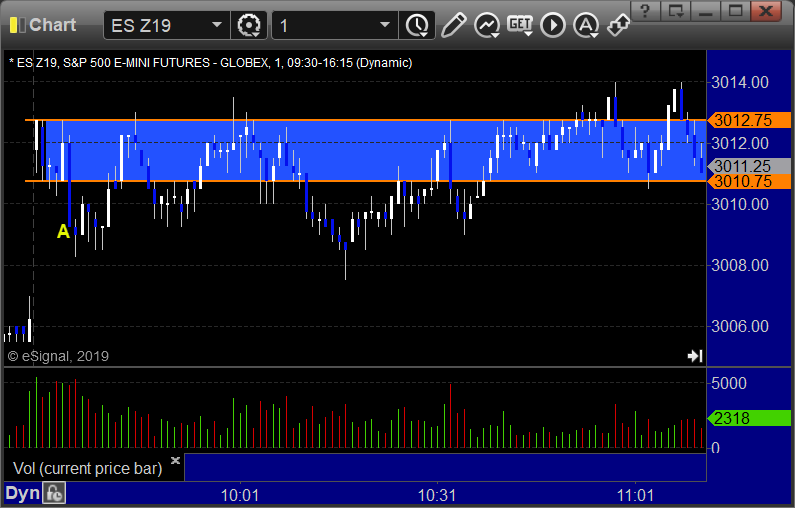Click the ES Z19 symbol field

tap(166, 25)
